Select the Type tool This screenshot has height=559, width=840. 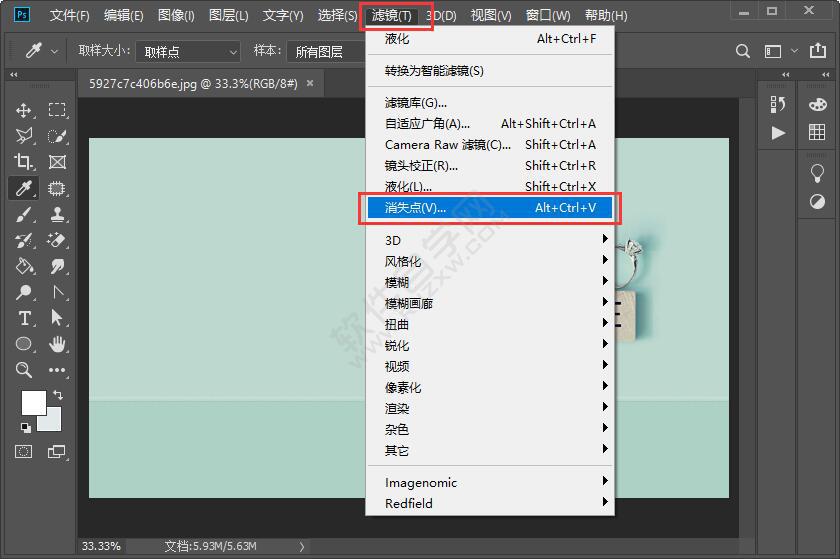[x=24, y=318]
